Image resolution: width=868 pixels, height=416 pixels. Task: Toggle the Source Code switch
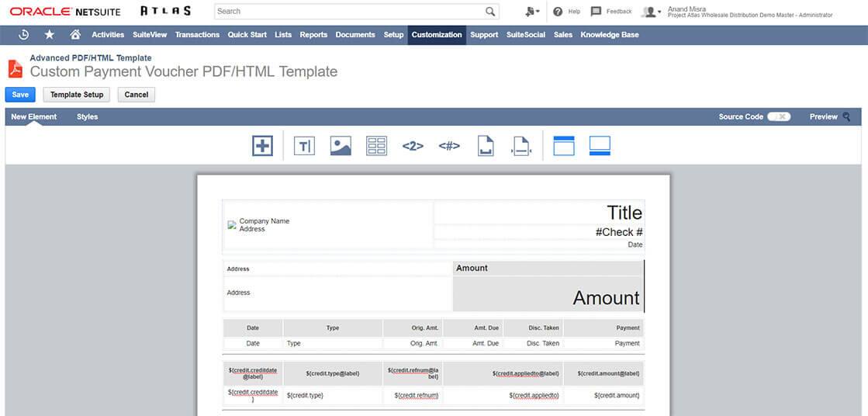point(778,116)
